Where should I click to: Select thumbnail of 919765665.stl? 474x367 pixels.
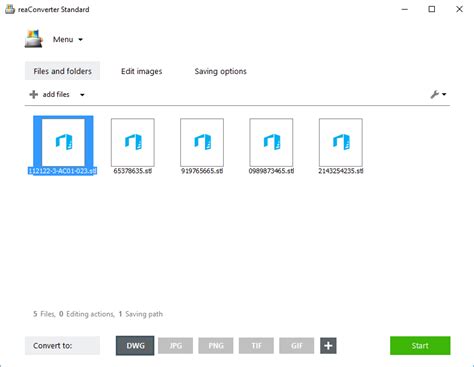202,142
